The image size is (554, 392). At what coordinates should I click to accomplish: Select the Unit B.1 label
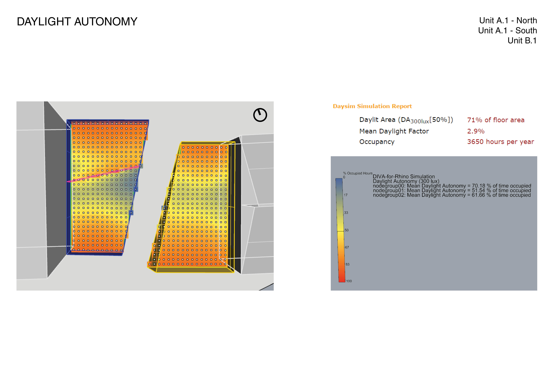[522, 41]
